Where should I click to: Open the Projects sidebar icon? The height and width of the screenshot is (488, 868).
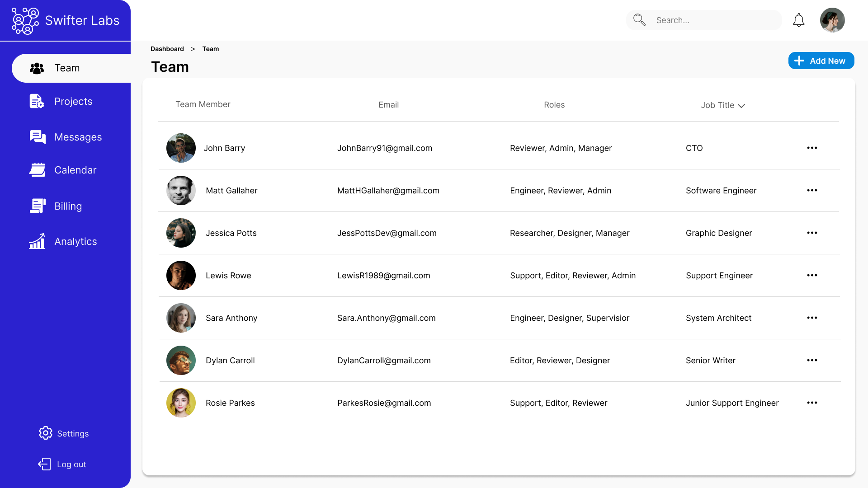[37, 101]
